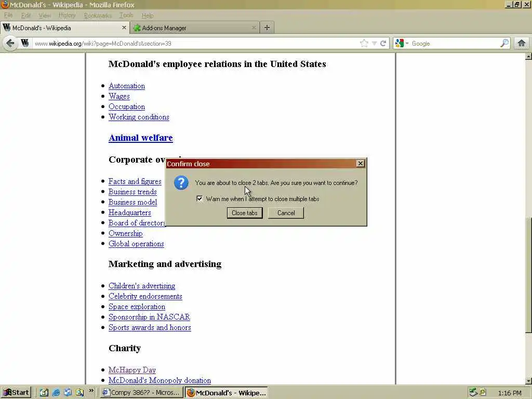
Task: Open a new tab with plus button
Action: click(267, 28)
